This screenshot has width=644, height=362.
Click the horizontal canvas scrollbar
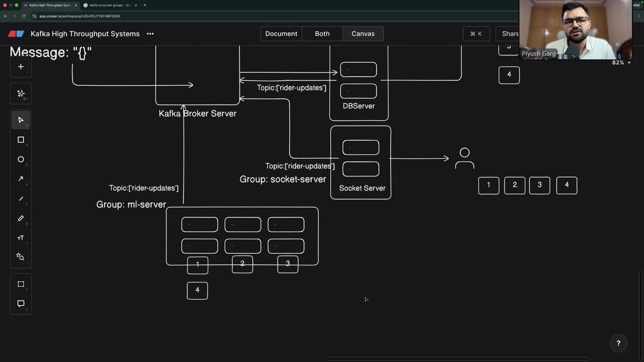(457, 359)
